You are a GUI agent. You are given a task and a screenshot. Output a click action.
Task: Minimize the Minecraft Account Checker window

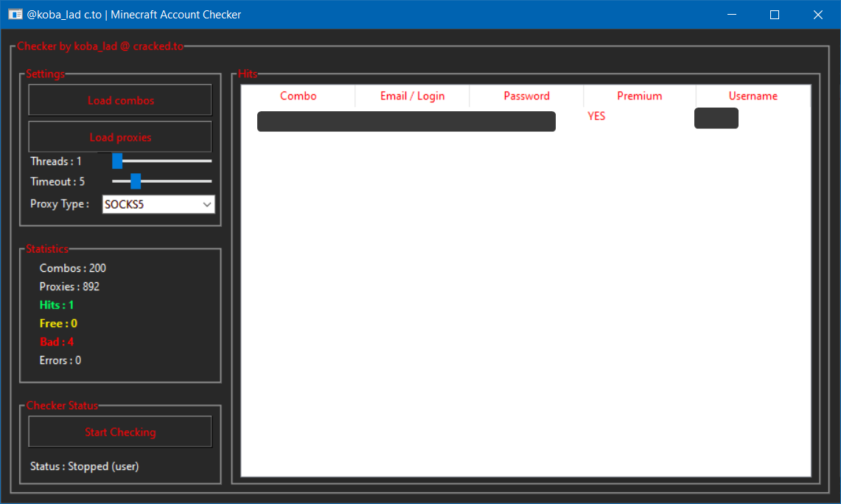tap(732, 15)
